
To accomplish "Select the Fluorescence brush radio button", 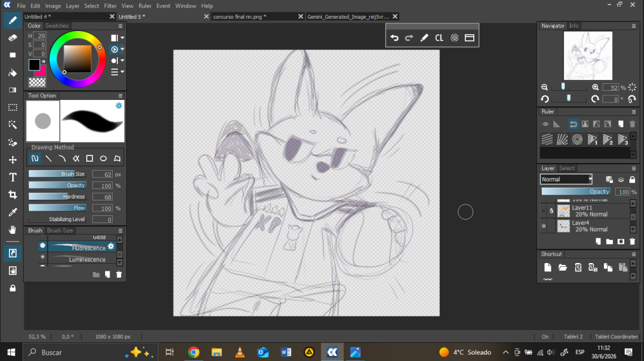I will tap(43, 246).
